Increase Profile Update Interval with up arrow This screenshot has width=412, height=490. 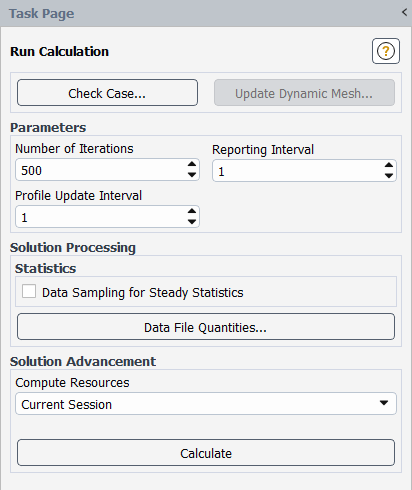coord(192,211)
